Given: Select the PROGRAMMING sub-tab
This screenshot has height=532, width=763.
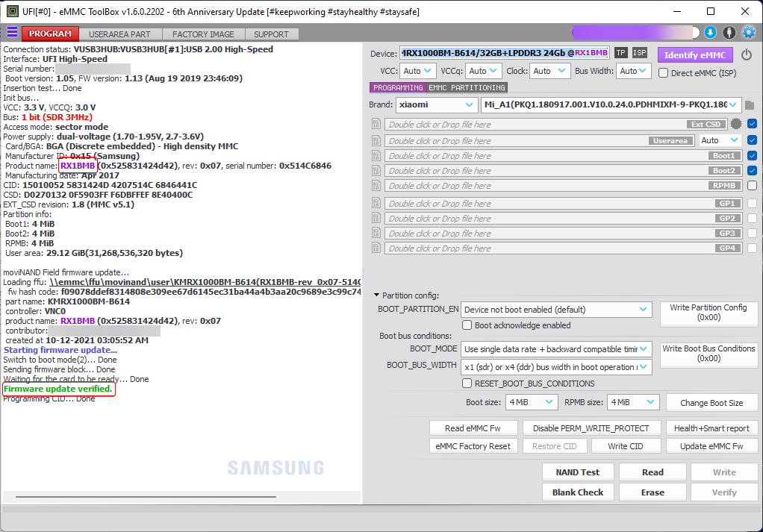Looking at the screenshot, I should [398, 87].
